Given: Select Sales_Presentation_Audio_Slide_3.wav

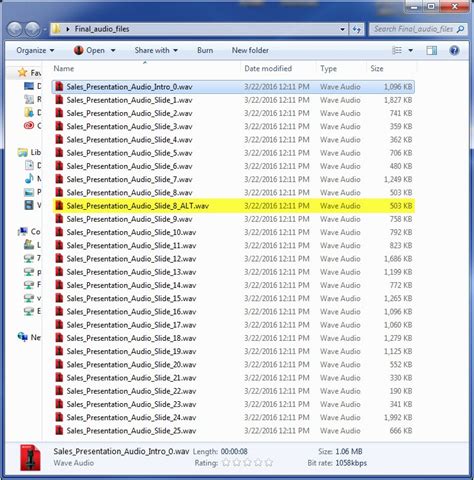Looking at the screenshot, I should 233,126.
